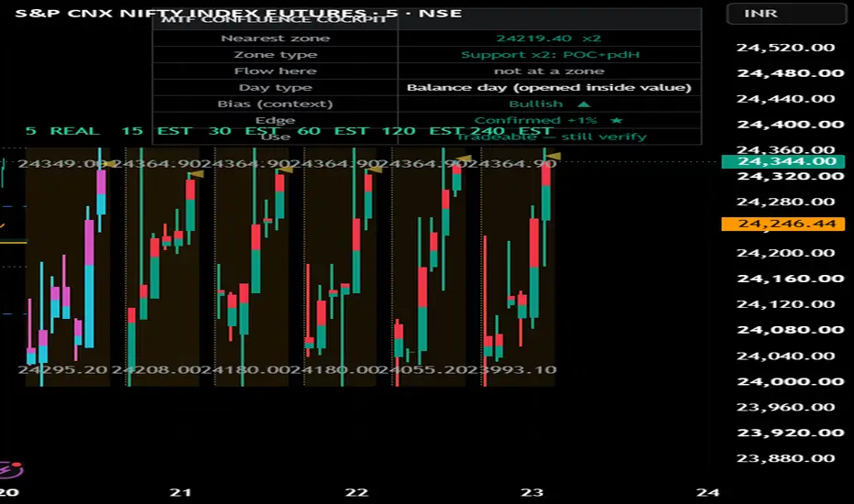Click the 'Confirmed +1%' edge value
The image size is (854, 504).
coord(549,120)
